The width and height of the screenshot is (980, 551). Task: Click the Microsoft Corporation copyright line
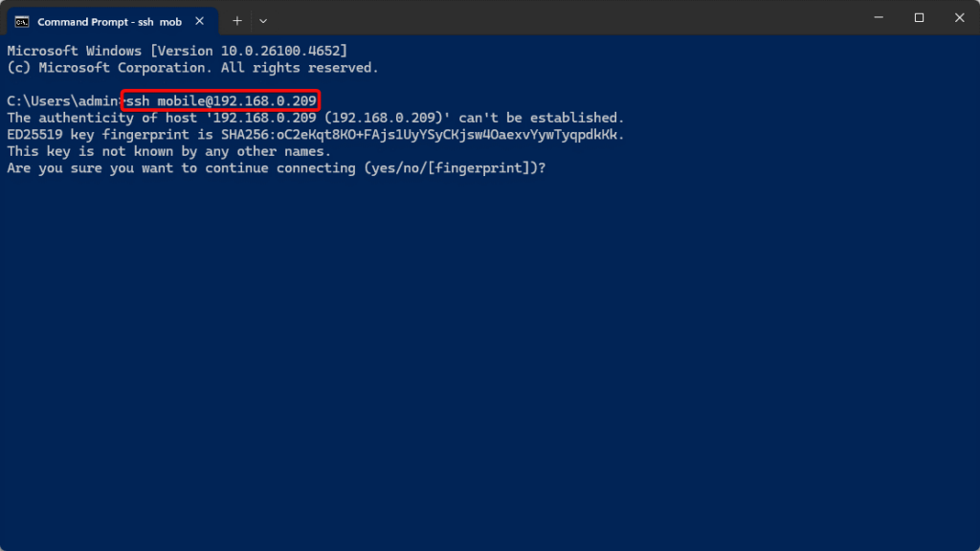tap(192, 68)
